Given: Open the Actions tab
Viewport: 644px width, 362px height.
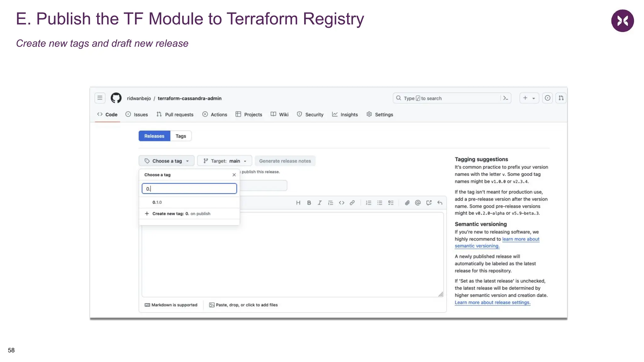Looking at the screenshot, I should 214,114.
